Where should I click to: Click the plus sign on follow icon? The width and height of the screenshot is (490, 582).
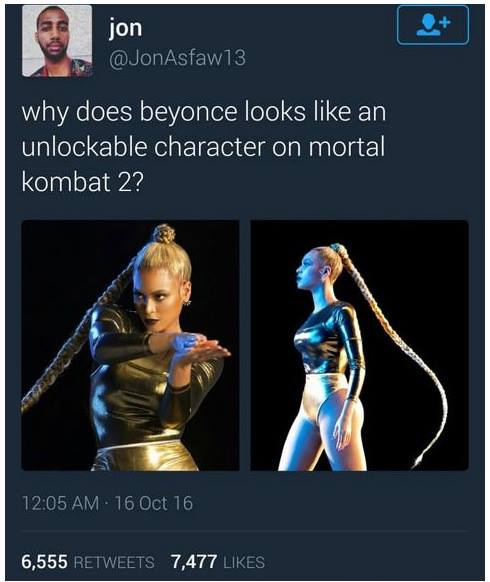446,22
